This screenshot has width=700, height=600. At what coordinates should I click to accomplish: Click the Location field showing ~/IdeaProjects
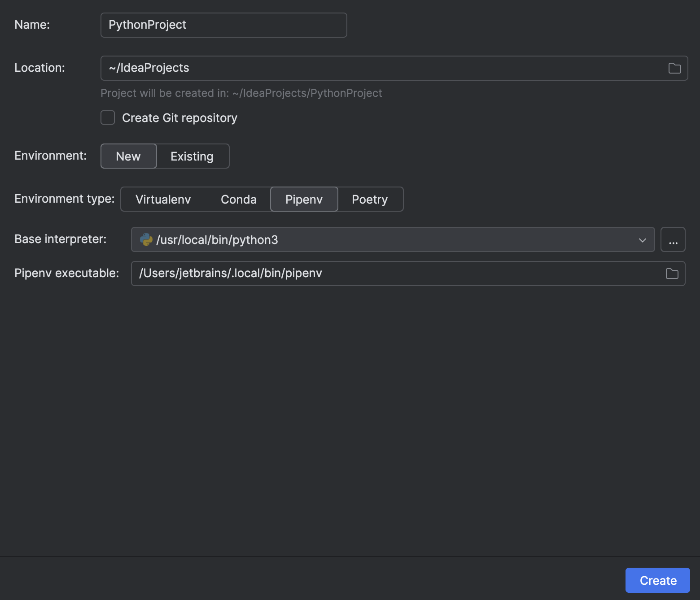tap(314, 68)
